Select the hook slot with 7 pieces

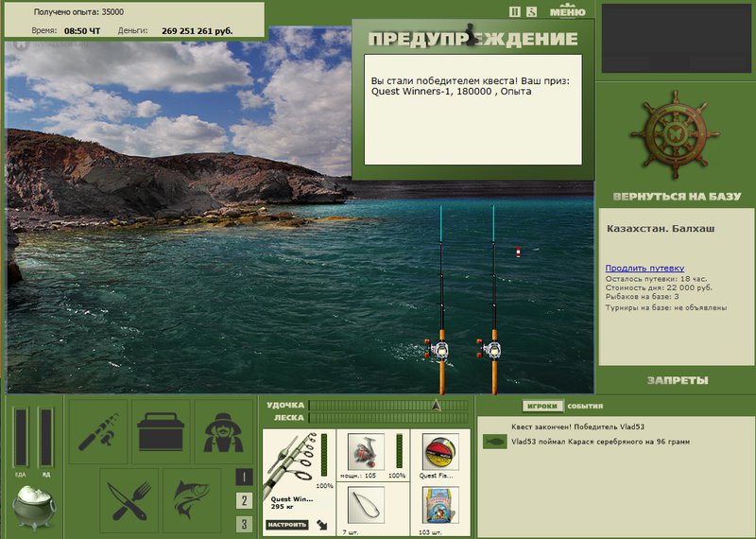coord(366,505)
